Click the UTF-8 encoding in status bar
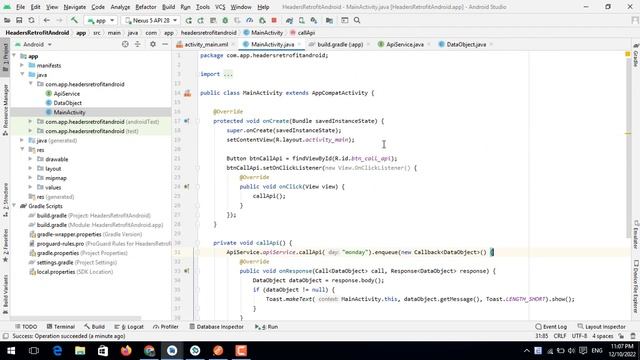 pyautogui.click(x=579, y=336)
